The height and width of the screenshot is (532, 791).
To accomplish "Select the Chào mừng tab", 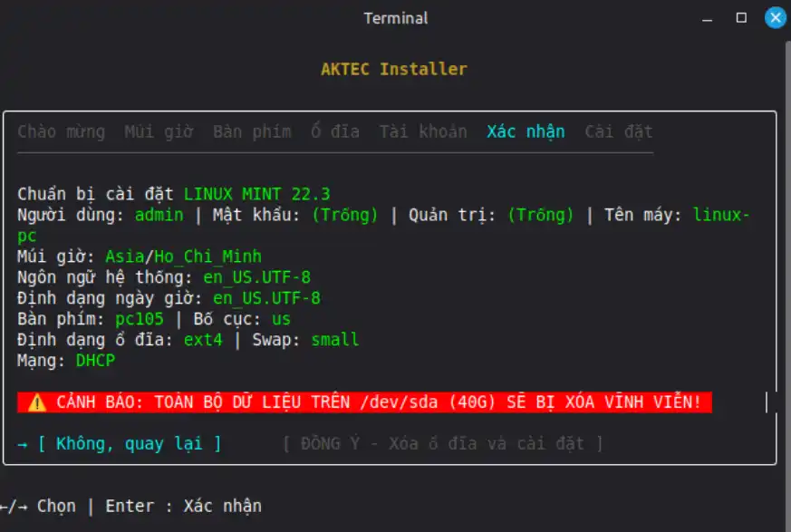I will [61, 131].
